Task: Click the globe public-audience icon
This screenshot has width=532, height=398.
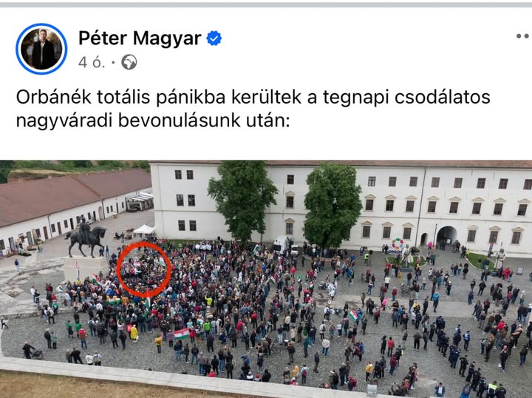Action: pyautogui.click(x=129, y=62)
